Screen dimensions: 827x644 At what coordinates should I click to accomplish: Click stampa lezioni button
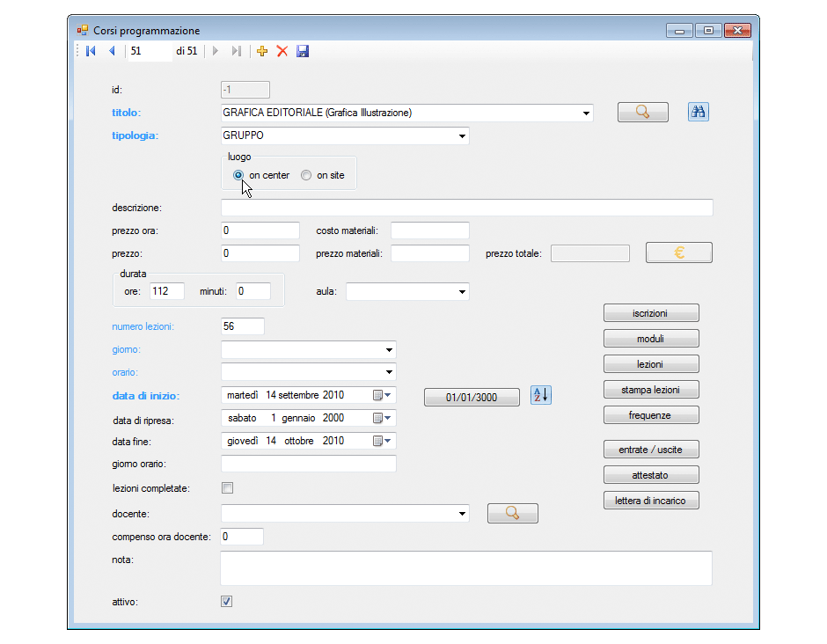[651, 390]
